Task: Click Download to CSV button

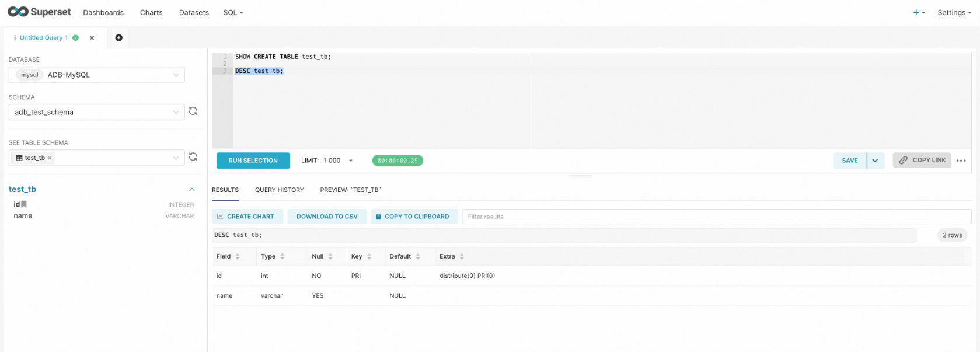Action: 327,217
